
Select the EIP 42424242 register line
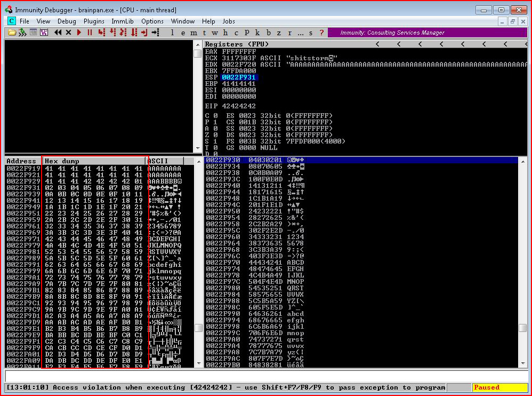(230, 106)
